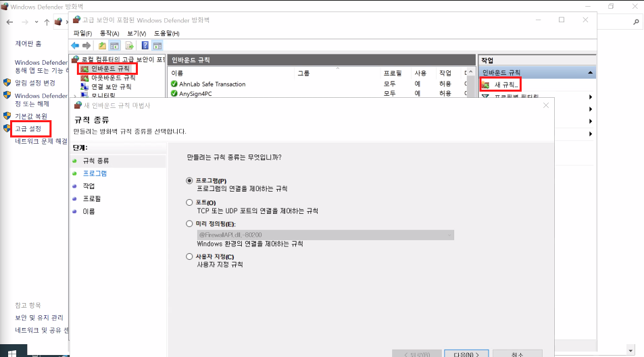The width and height of the screenshot is (644, 357).
Task: Click green check icon of AhnLab Safe Transaction
Action: coord(174,84)
